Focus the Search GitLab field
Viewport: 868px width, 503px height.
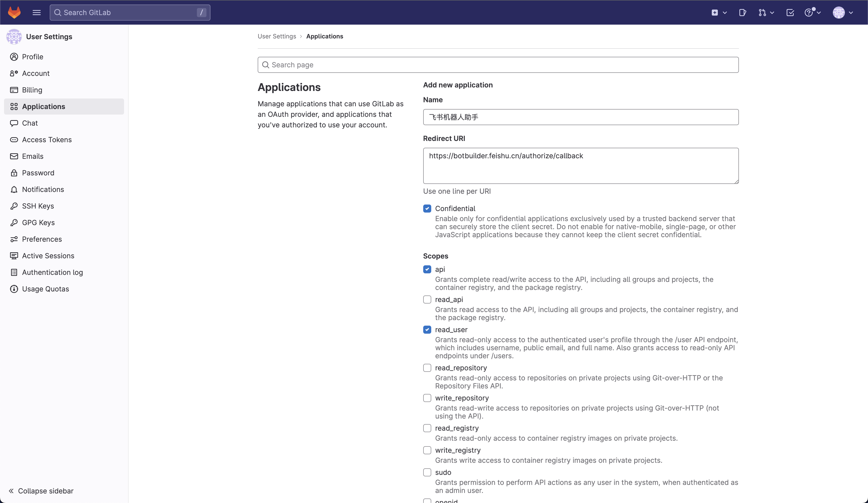[130, 12]
